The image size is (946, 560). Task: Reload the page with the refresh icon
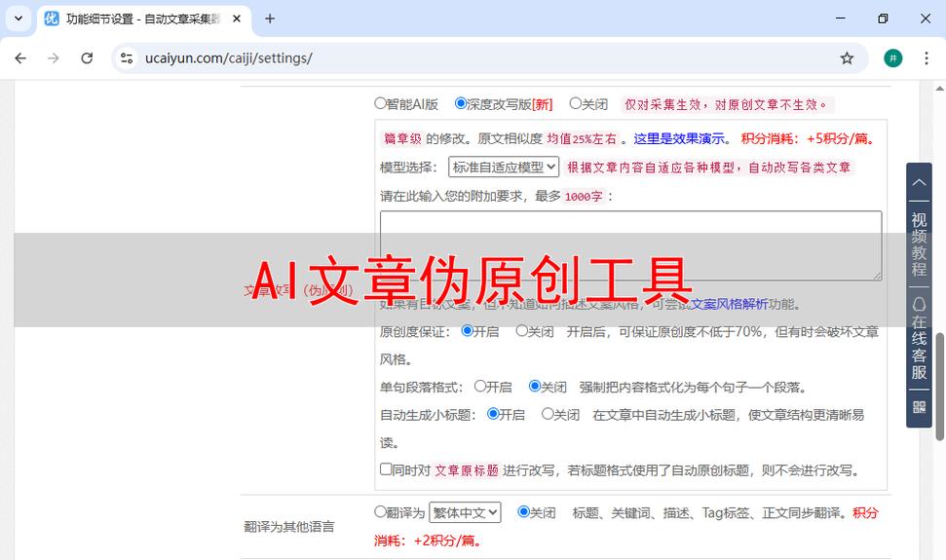point(87,57)
